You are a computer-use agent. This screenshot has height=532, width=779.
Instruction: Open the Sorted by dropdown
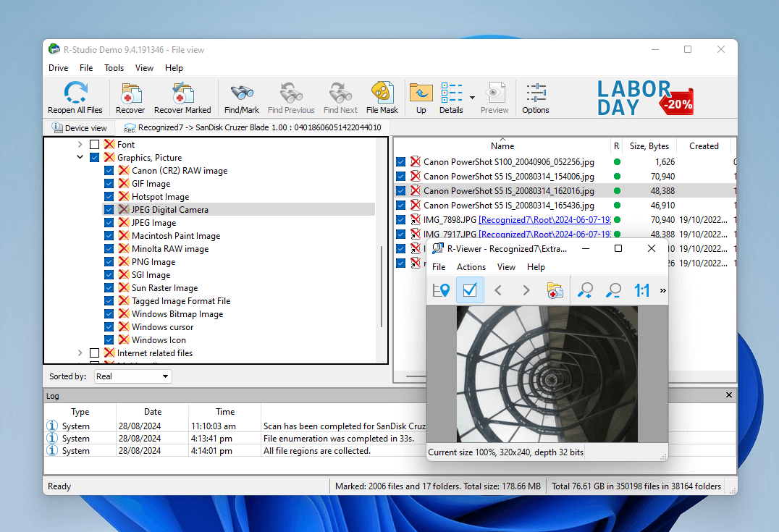pyautogui.click(x=164, y=376)
